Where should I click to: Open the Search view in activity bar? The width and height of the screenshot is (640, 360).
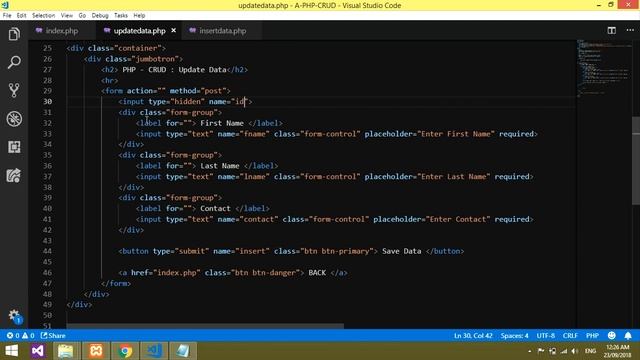coord(14,62)
